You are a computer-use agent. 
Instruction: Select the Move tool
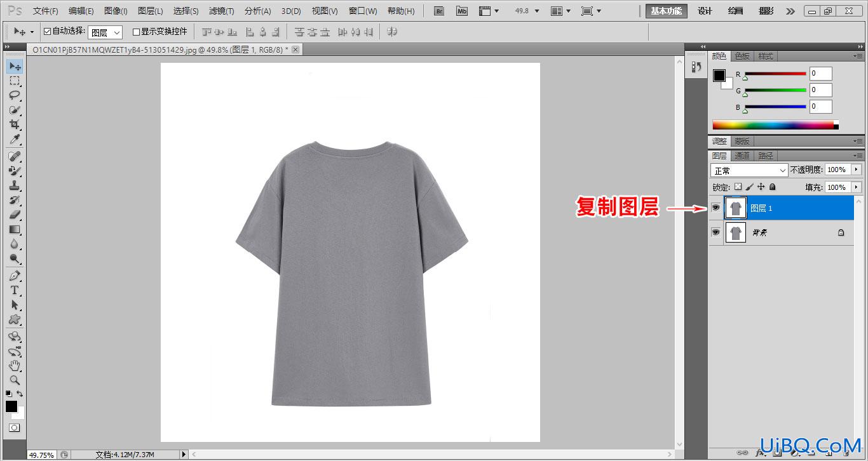pyautogui.click(x=15, y=66)
